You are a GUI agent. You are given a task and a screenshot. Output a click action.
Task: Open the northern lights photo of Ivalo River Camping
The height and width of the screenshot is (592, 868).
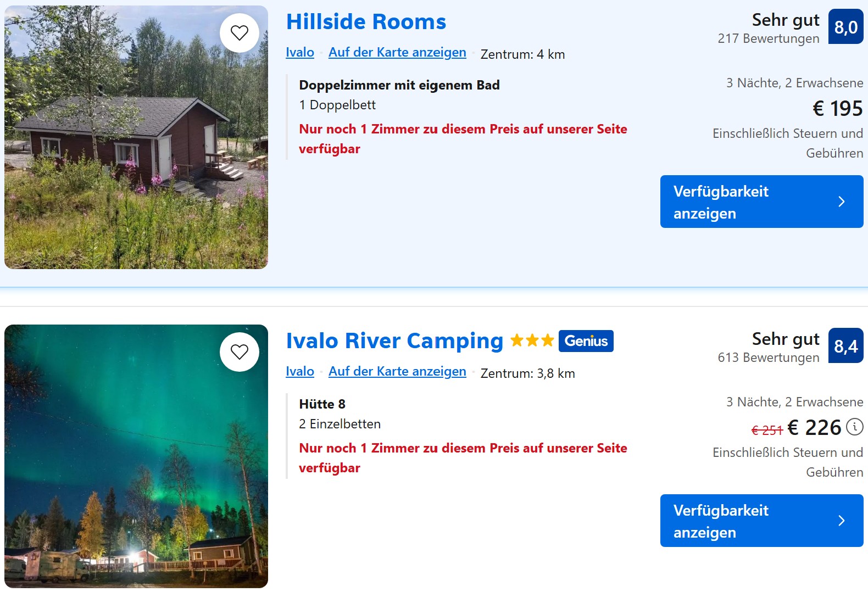[136, 456]
